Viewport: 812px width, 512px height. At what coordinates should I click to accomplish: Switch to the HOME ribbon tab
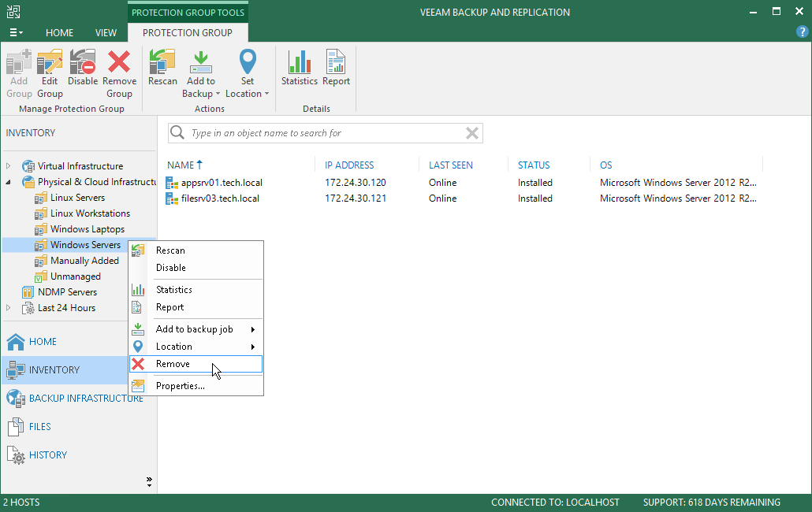coord(60,32)
